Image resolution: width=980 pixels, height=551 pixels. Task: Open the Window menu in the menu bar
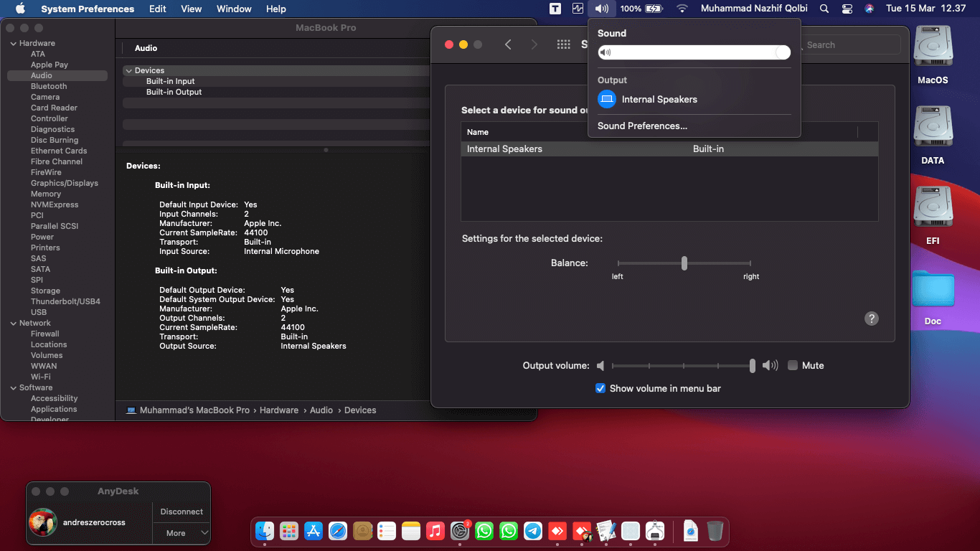click(x=234, y=9)
